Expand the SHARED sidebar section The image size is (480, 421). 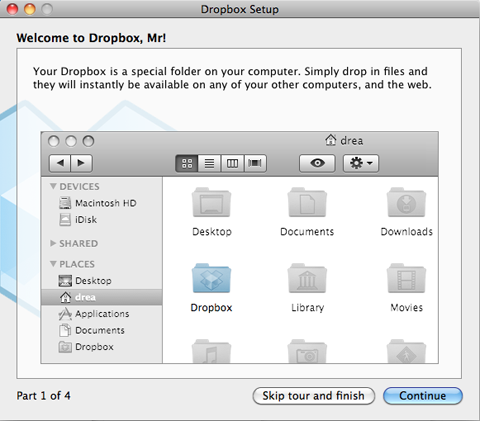[53, 243]
